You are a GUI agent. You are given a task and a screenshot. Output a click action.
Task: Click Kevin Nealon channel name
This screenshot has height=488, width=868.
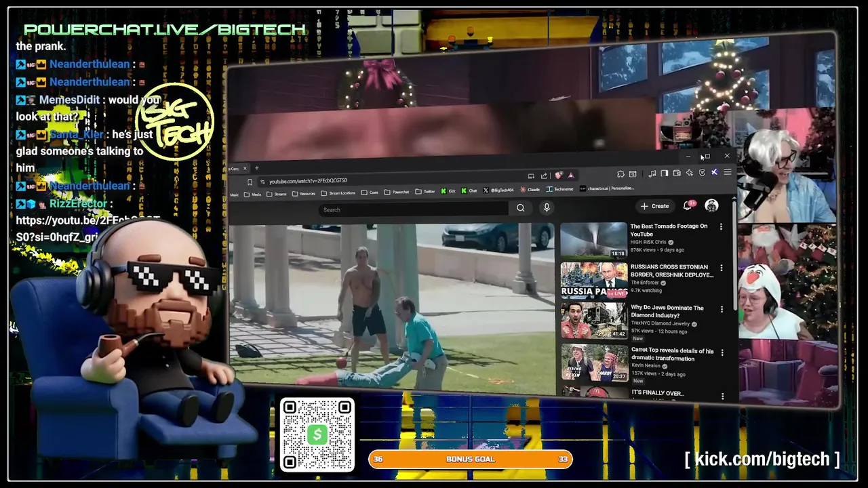(646, 366)
